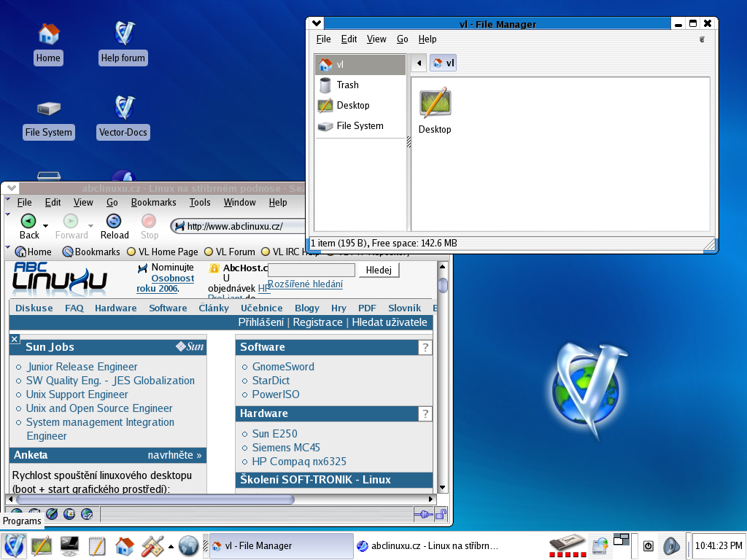Open the Vector Linux Programs menu button
747x560 pixels.
[13, 545]
